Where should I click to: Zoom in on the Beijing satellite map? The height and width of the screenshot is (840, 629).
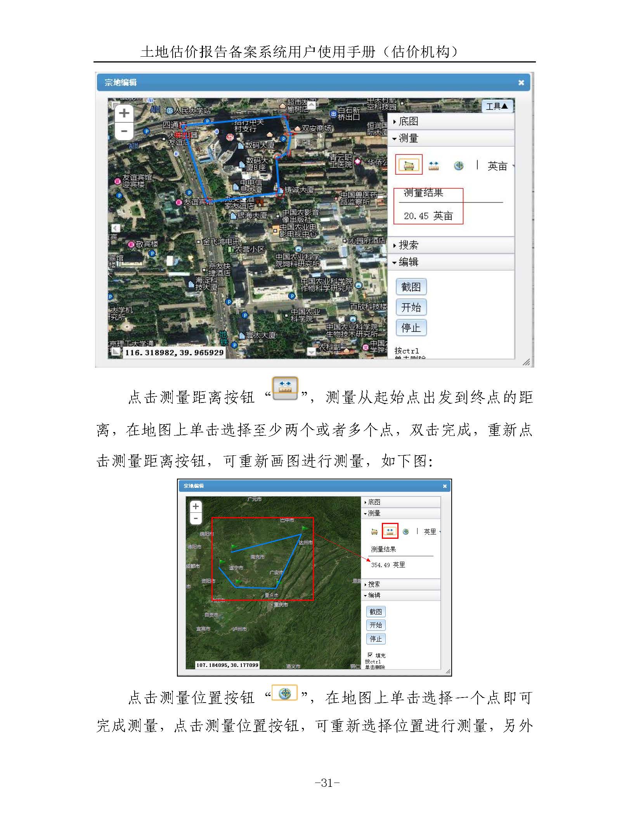pyautogui.click(x=124, y=113)
